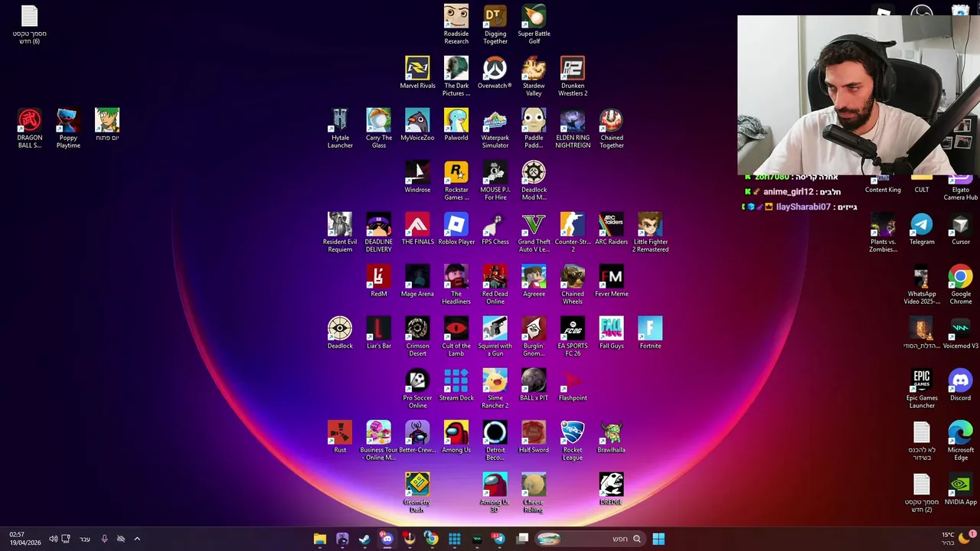This screenshot has height=551, width=980.
Task: Open the Deadlock game icon
Action: [340, 333]
